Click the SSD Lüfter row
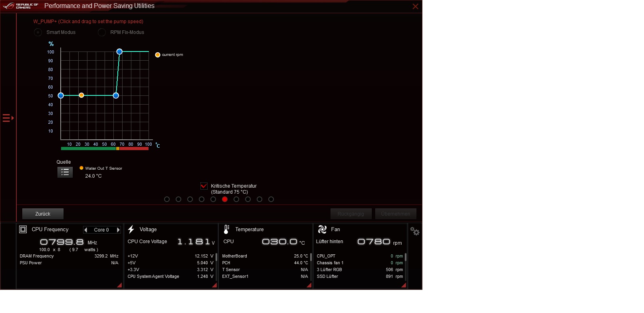The image size is (644, 313). [x=360, y=277]
